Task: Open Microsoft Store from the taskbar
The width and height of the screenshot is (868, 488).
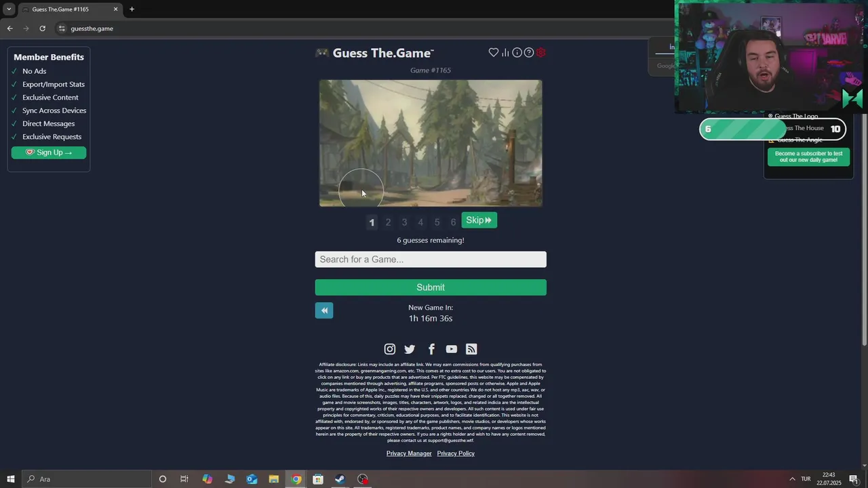Action: (318, 479)
